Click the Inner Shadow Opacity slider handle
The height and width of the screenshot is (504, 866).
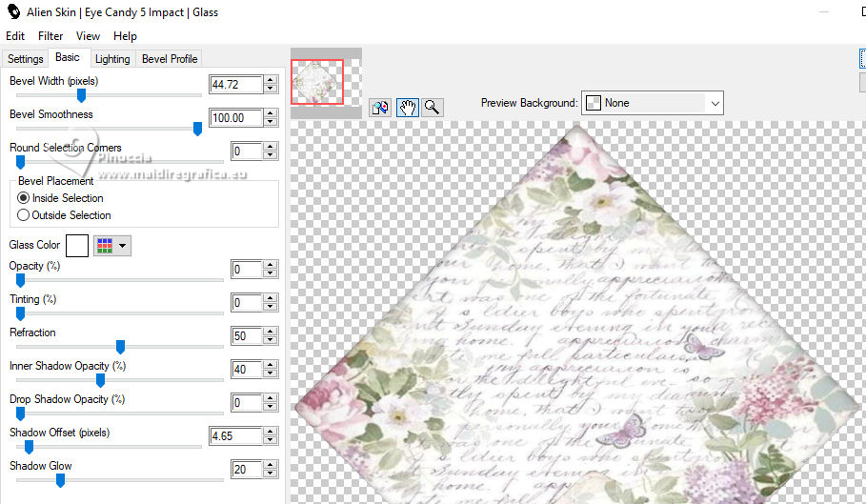pos(101,380)
